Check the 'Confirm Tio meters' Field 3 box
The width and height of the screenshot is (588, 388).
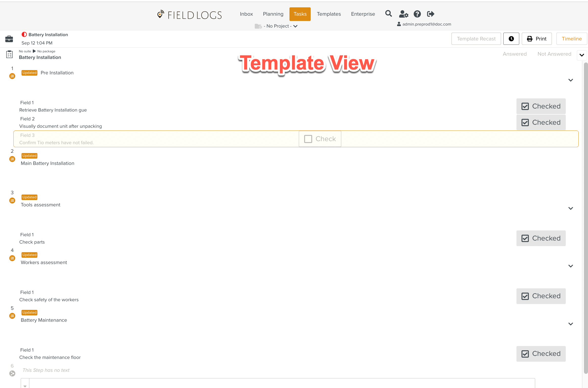(x=320, y=139)
